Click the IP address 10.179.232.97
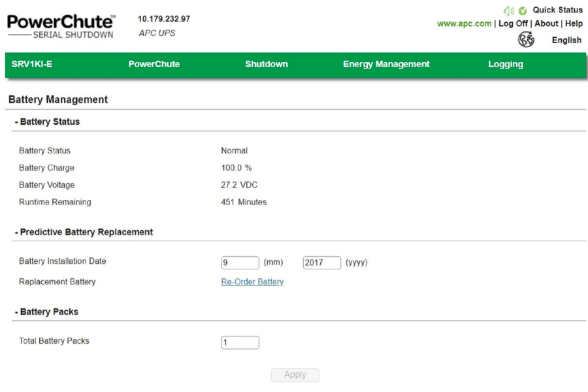Image resolution: width=588 pixels, height=392 pixels. click(164, 19)
